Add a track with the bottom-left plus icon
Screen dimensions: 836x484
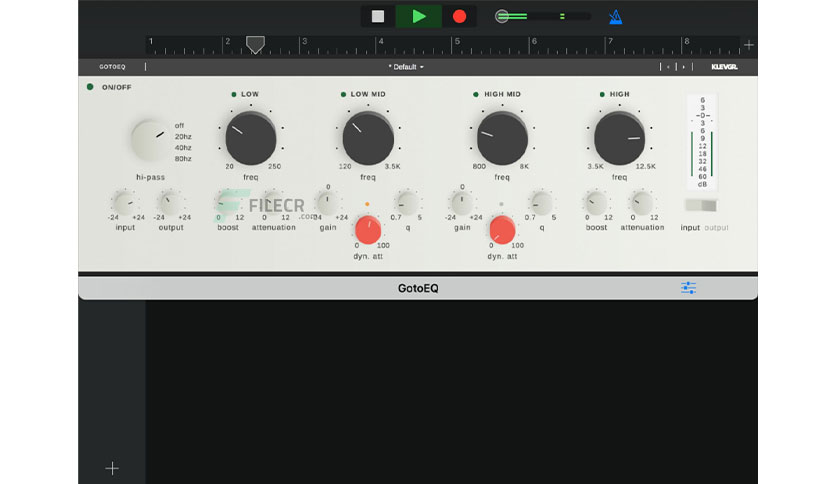click(x=112, y=469)
